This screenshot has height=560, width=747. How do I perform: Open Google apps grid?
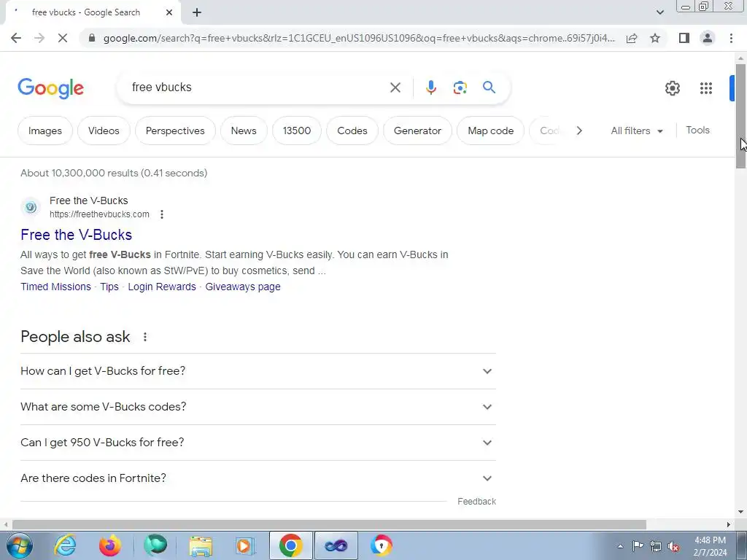coord(706,88)
